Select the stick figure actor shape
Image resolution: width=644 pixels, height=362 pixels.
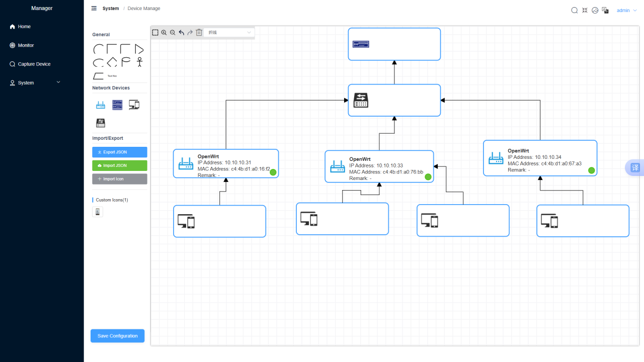click(139, 62)
